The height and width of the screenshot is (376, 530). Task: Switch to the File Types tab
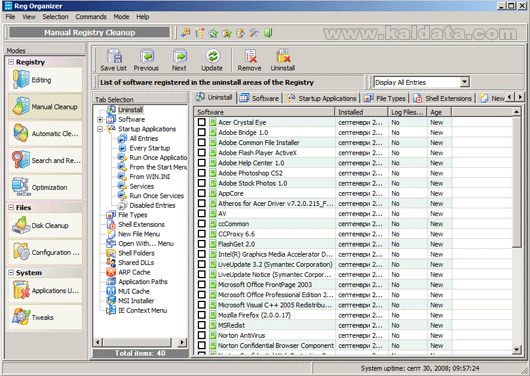[x=385, y=98]
